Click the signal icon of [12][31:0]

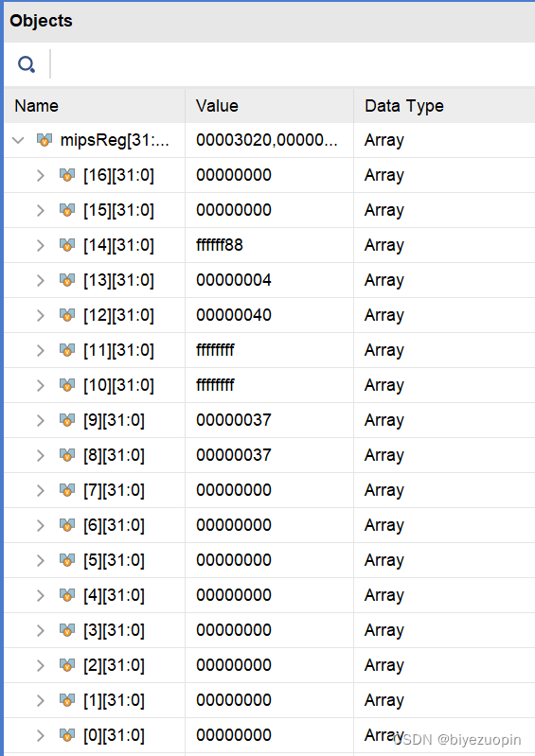coord(67,315)
